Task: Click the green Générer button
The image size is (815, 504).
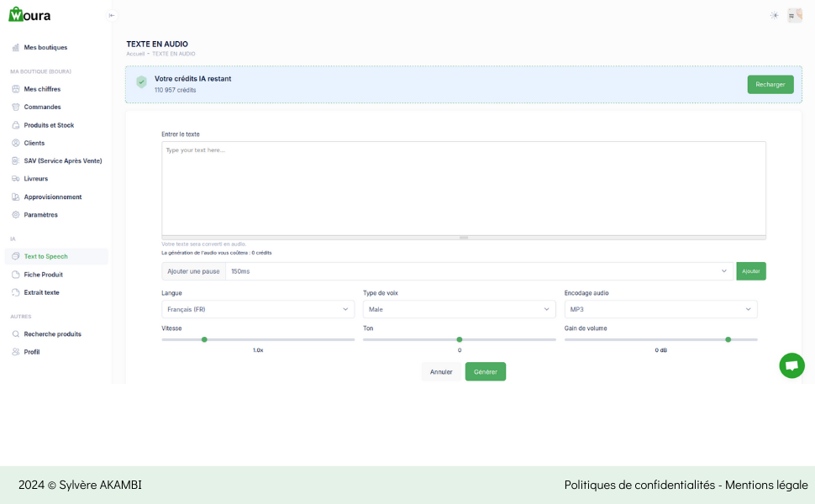Action: (486, 371)
